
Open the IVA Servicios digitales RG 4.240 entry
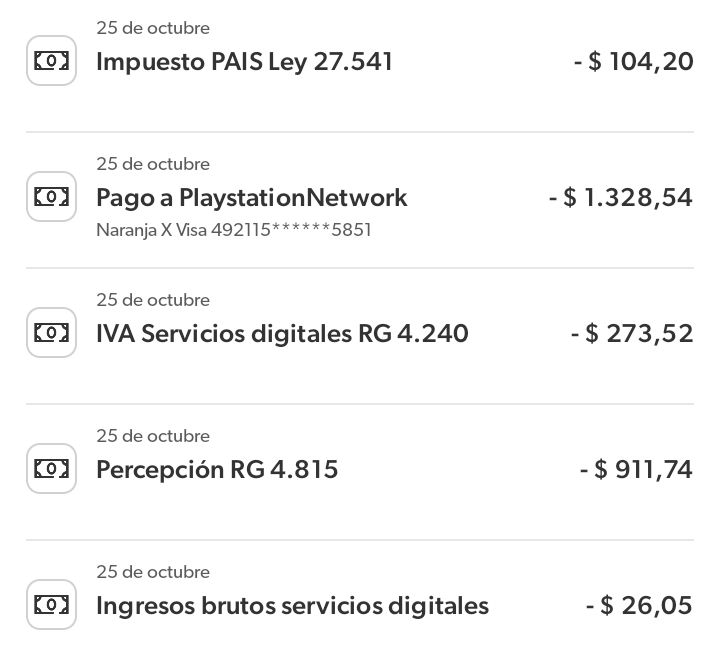(x=360, y=336)
